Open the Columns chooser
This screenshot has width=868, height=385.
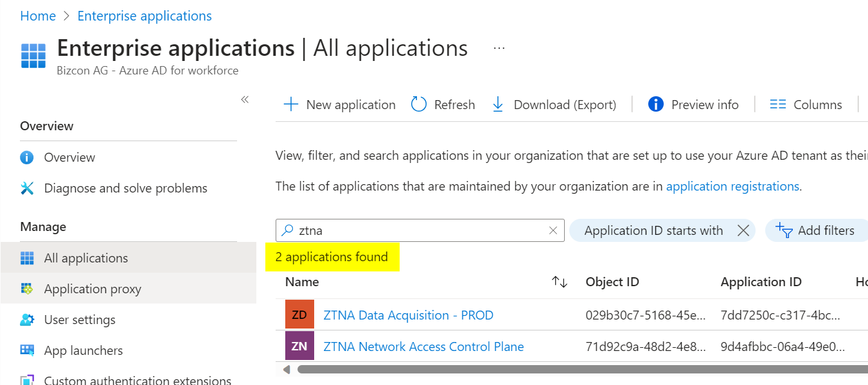(806, 104)
